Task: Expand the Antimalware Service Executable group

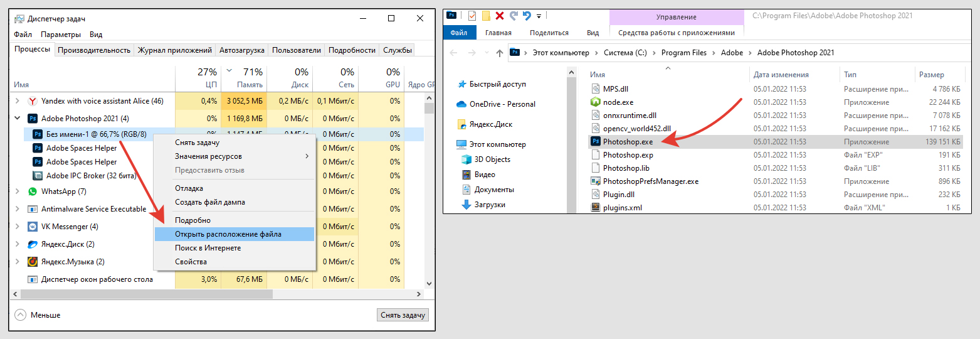Action: 17,209
